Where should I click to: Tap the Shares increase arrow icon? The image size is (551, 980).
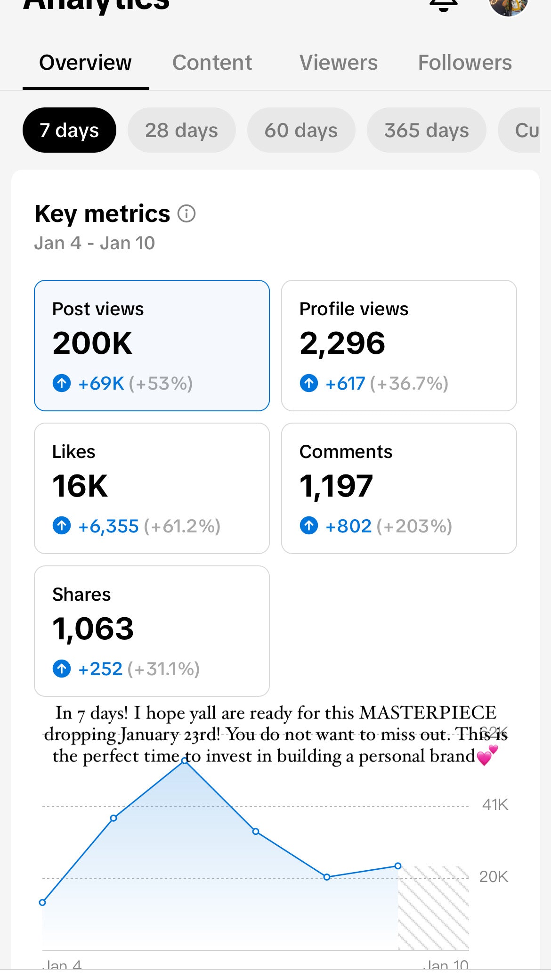pyautogui.click(x=62, y=669)
